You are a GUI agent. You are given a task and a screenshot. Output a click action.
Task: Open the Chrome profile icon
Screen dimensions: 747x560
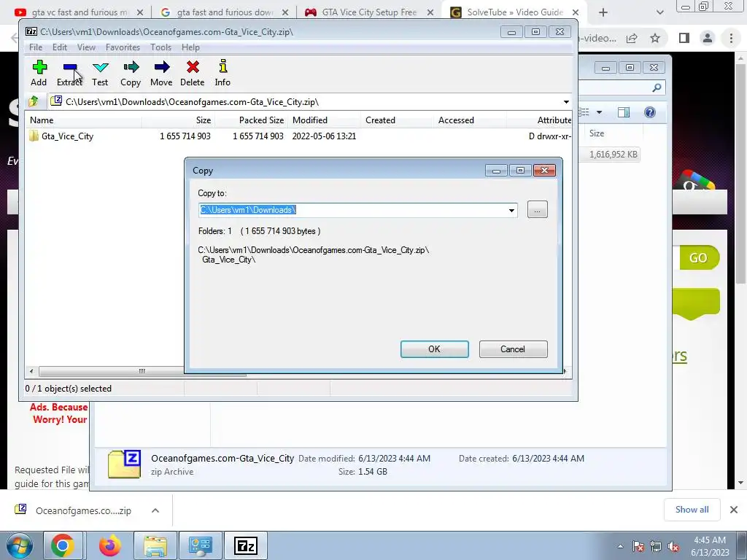tap(708, 38)
